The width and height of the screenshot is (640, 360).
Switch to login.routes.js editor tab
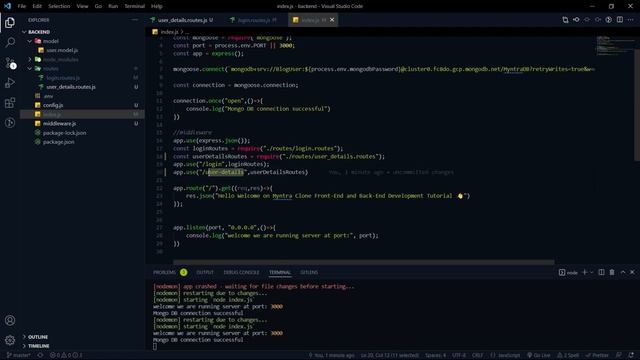[254, 20]
